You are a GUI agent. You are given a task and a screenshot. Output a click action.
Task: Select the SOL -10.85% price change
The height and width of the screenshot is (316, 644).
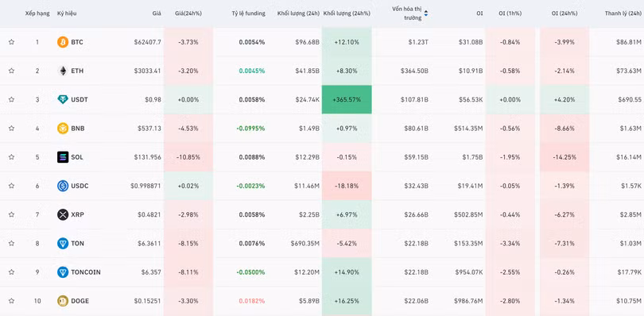188,156
